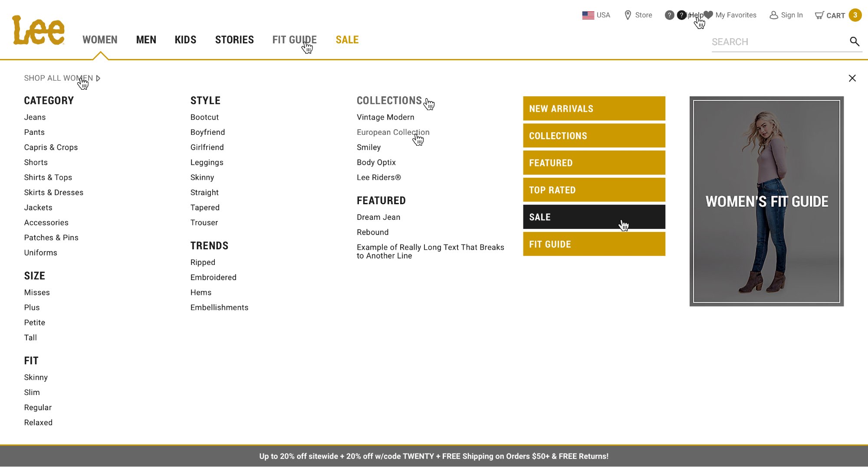Screen dimensions: 868x467
Task: Select Capris & Crops under Category
Action: (51, 147)
